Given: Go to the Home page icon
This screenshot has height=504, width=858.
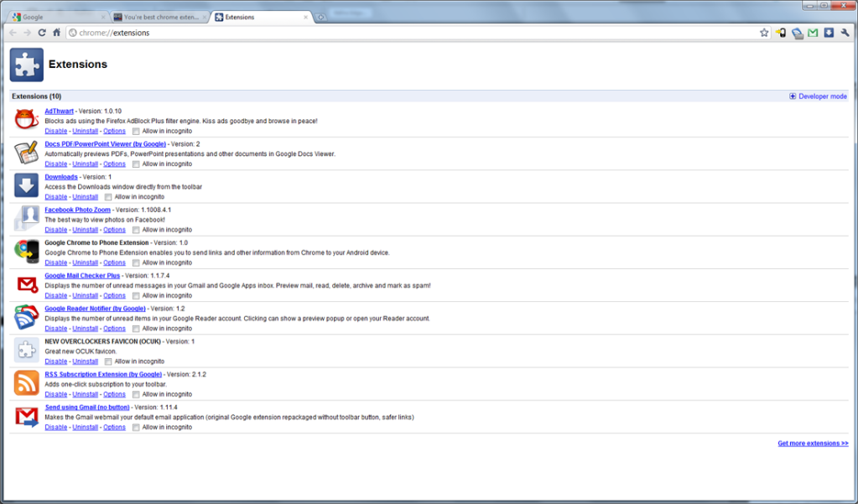Looking at the screenshot, I should click(56, 33).
